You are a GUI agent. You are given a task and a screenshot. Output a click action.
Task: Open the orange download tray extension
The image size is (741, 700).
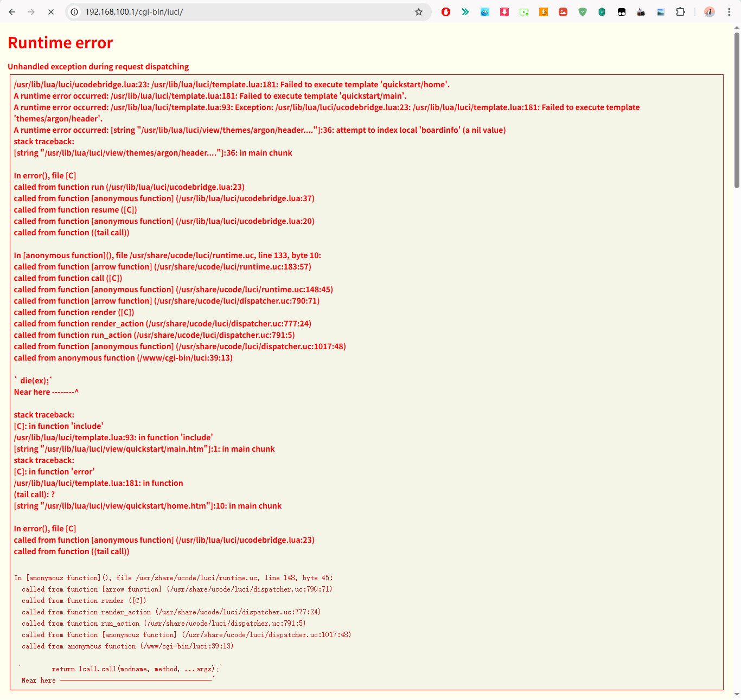(x=544, y=12)
